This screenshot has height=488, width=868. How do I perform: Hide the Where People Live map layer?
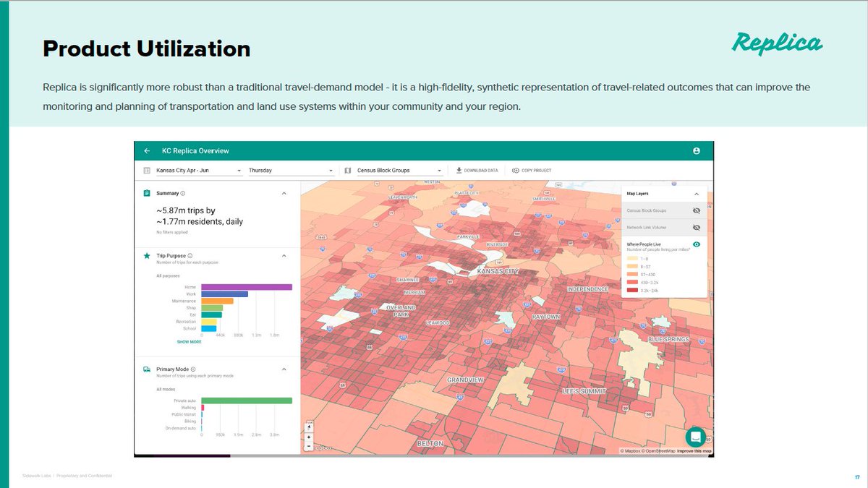pos(696,245)
